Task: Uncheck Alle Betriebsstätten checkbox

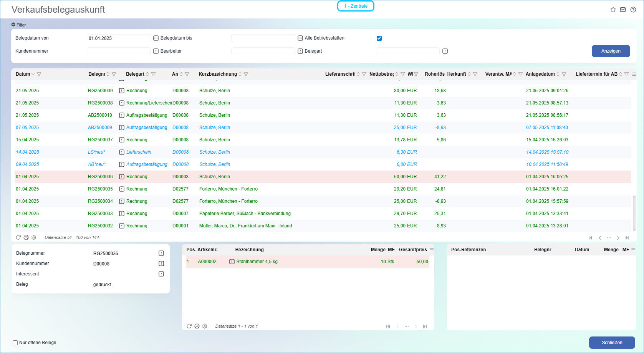Action: point(379,38)
